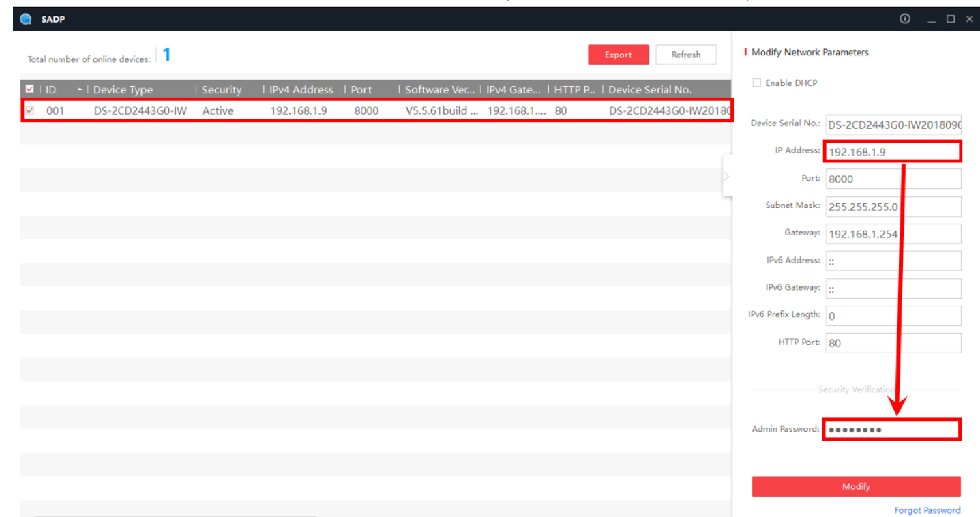This screenshot has width=980, height=517.
Task: Focus the IP Address input field
Action: coord(893,151)
